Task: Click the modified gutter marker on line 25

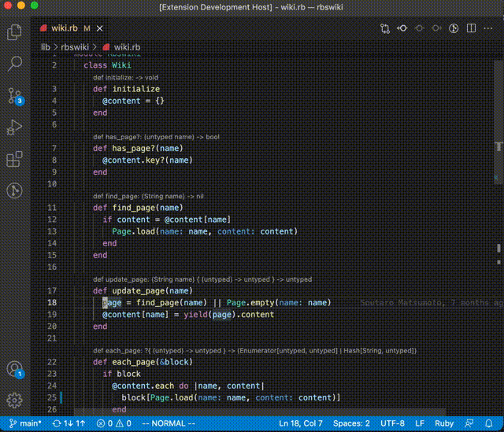Action: [x=61, y=397]
